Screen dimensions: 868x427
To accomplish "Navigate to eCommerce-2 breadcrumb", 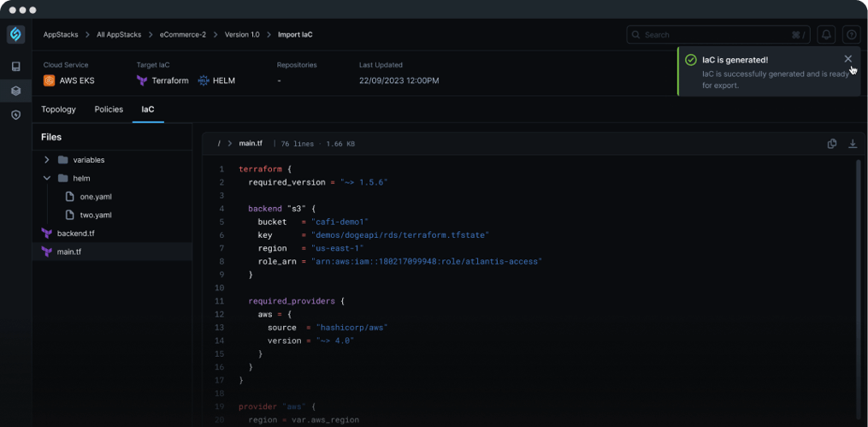I will click(x=183, y=34).
